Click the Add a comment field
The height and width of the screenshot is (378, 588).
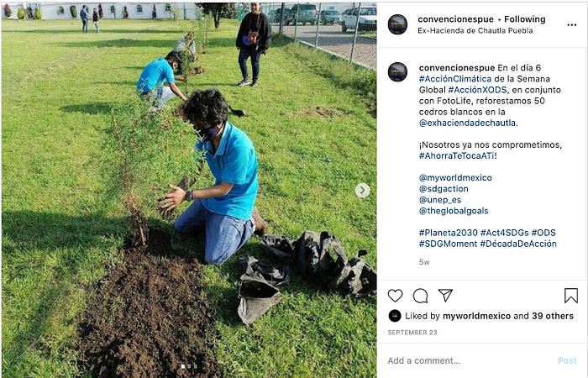point(470,360)
